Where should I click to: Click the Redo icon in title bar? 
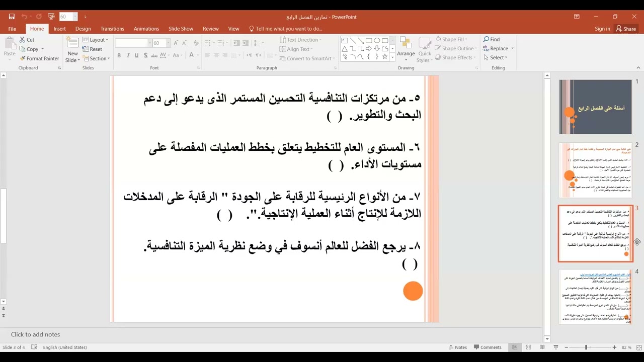tap(39, 17)
